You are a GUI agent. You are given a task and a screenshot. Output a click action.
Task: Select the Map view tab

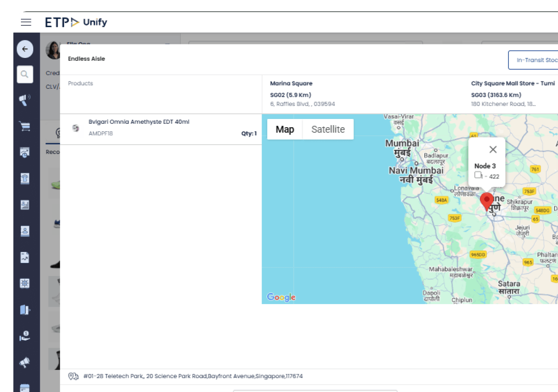tap(285, 129)
